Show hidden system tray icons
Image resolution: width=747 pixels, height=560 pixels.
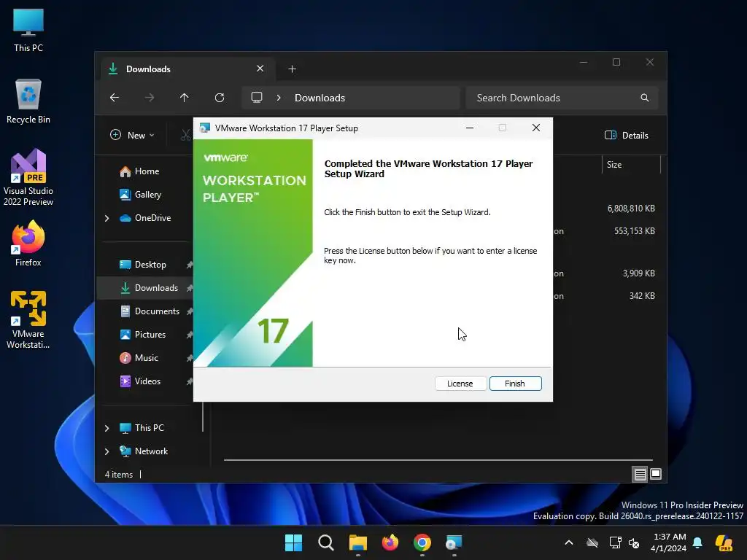569,542
